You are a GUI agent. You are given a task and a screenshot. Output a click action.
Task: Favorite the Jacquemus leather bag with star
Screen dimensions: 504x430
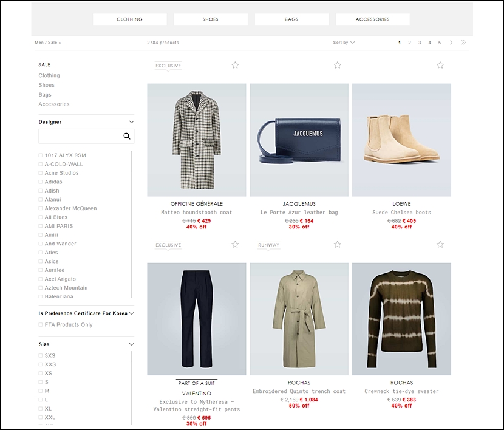coord(337,65)
